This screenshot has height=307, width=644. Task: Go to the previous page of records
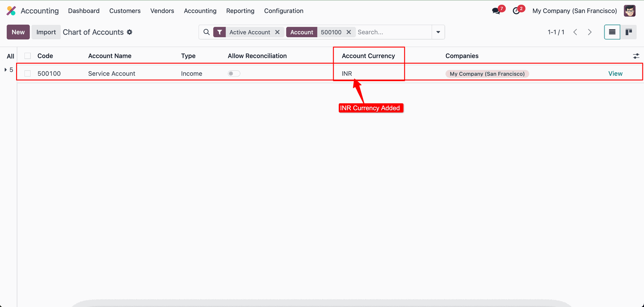pyautogui.click(x=575, y=32)
